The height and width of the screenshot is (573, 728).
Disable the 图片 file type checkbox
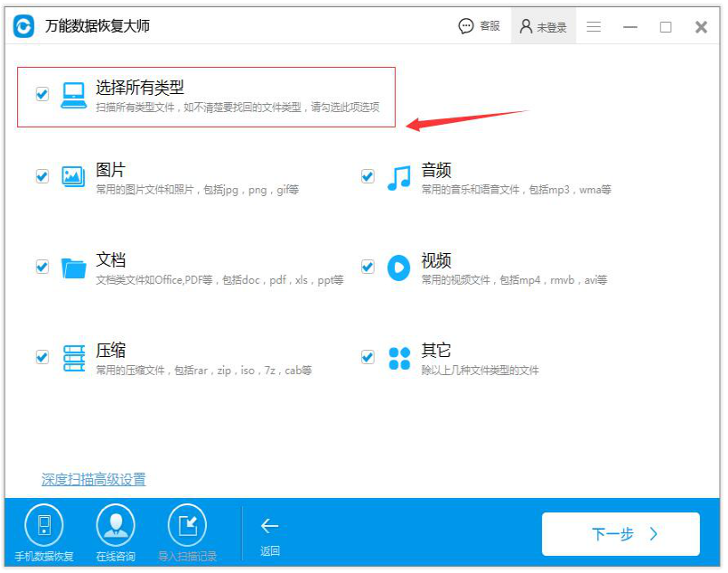tap(41, 177)
